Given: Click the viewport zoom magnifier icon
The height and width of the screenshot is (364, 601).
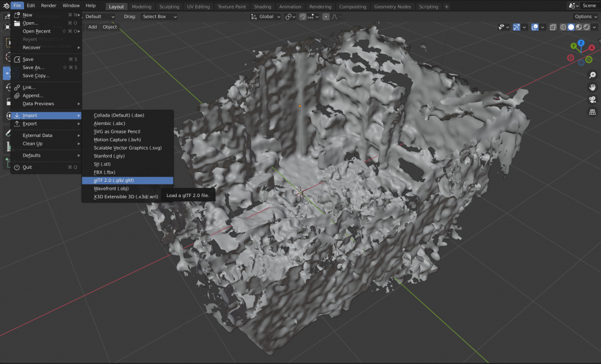Looking at the screenshot, I should pyautogui.click(x=592, y=75).
